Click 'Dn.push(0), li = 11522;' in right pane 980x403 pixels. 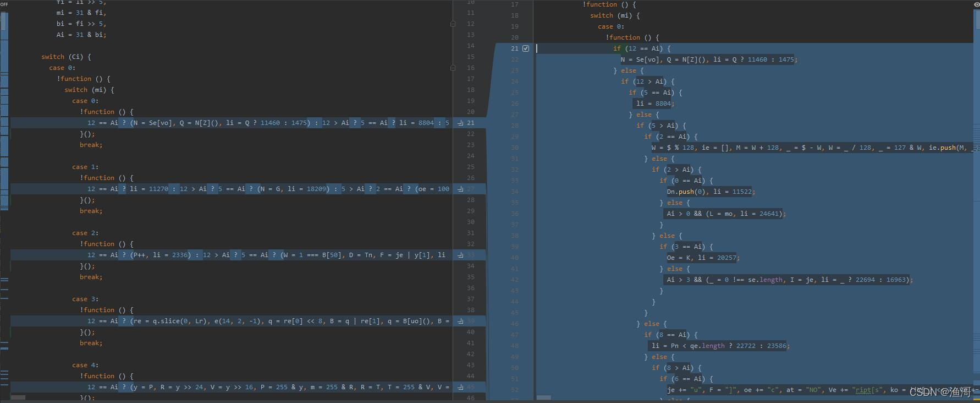pyautogui.click(x=711, y=192)
